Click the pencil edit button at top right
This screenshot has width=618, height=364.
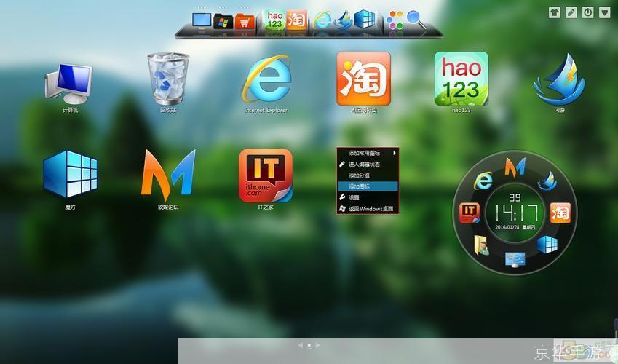(571, 12)
